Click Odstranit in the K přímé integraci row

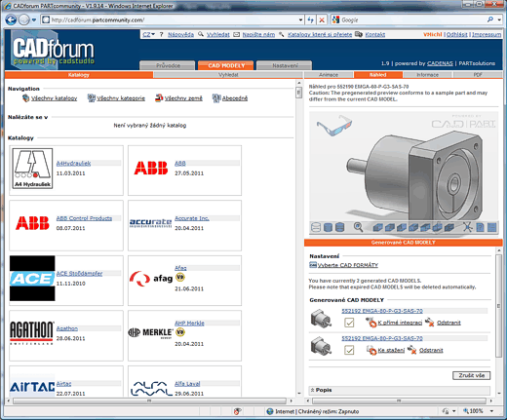pos(448,323)
